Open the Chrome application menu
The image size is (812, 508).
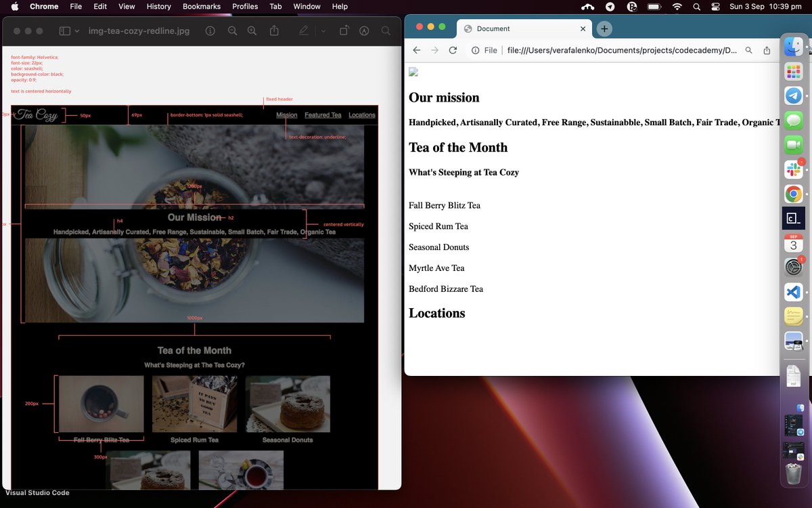tap(43, 6)
